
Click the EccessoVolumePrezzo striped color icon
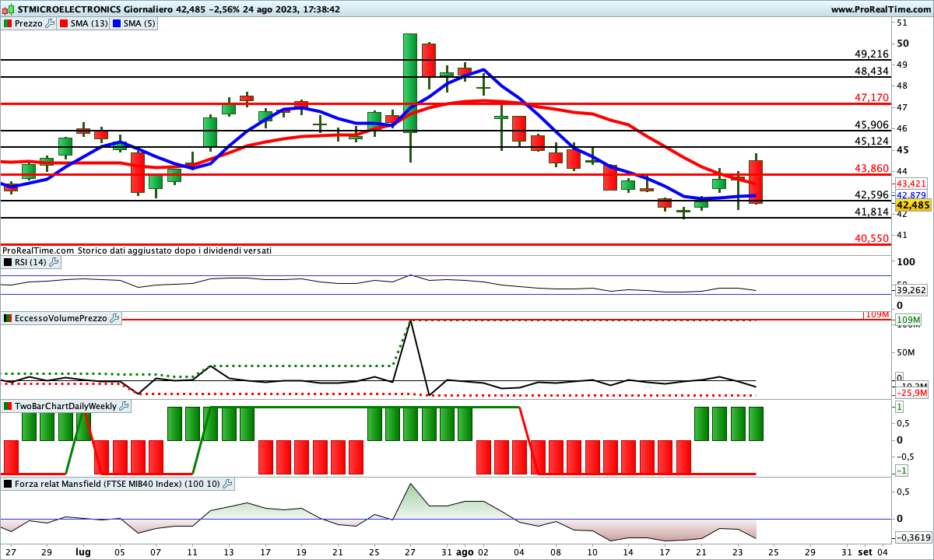point(8,318)
